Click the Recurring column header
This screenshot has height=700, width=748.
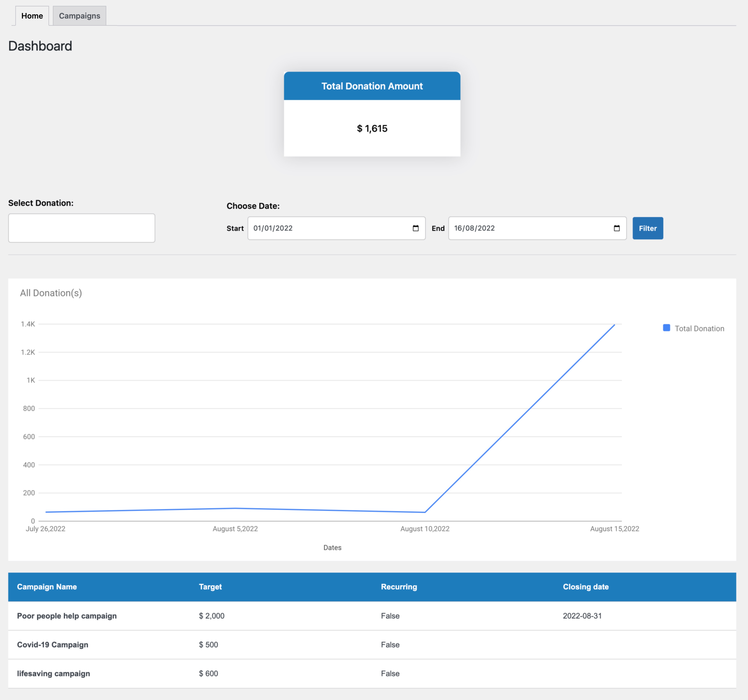click(399, 587)
